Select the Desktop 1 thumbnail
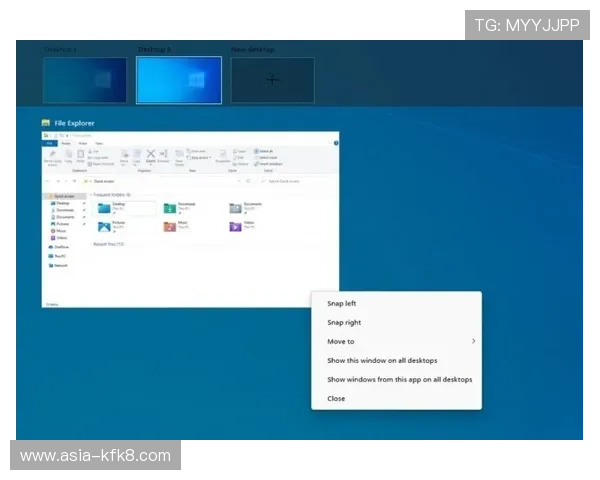This screenshot has width=600, height=480. pos(84,80)
